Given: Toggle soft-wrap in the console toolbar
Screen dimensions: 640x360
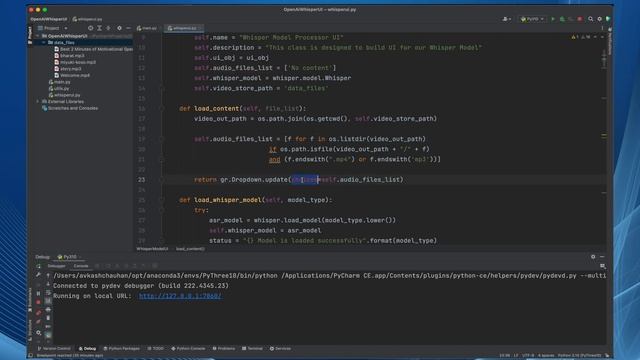Looking at the screenshot, I should [x=48, y=293].
